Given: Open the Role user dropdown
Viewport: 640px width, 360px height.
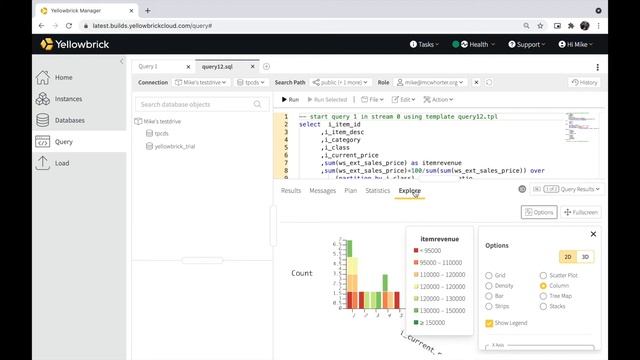Looking at the screenshot, I should (431, 82).
